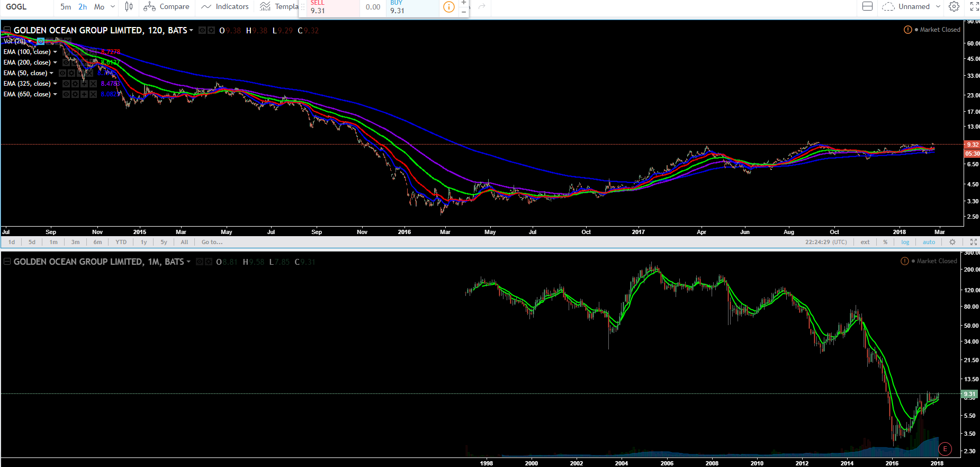Add indicator on EMA (325, close)

[x=84, y=84]
